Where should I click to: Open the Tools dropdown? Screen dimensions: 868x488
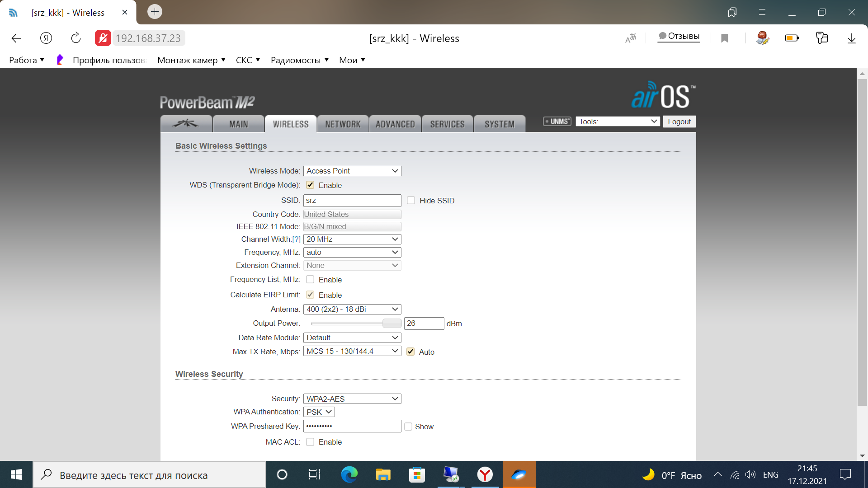coord(618,122)
